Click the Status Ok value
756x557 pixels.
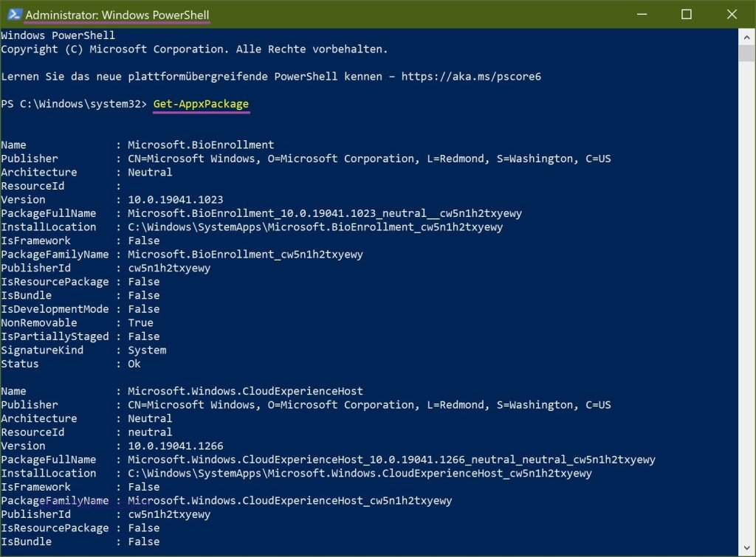tap(134, 364)
